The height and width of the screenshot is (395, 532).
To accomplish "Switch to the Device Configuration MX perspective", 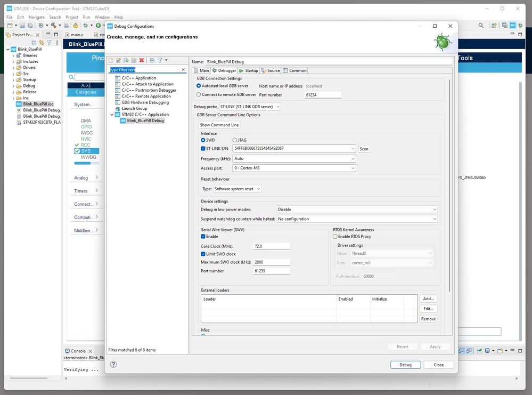I will pos(513,26).
